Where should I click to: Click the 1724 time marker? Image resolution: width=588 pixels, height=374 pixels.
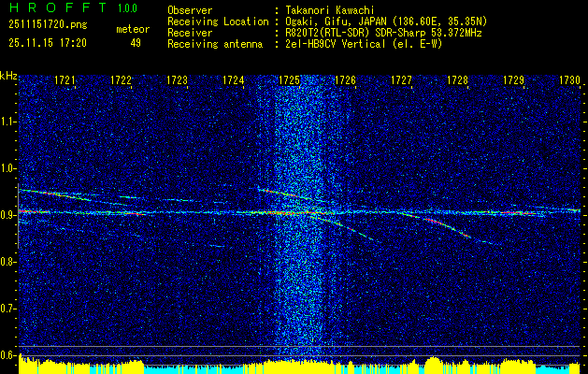click(x=233, y=79)
